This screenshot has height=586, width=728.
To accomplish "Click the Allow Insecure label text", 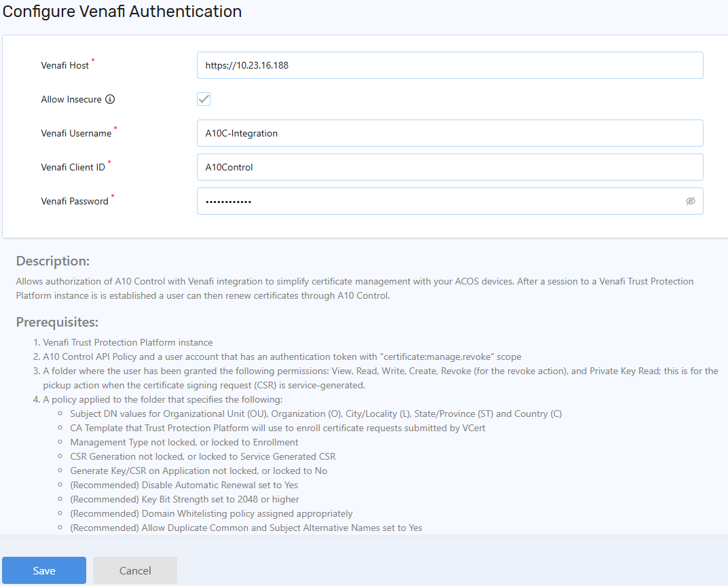I will 71,99.
